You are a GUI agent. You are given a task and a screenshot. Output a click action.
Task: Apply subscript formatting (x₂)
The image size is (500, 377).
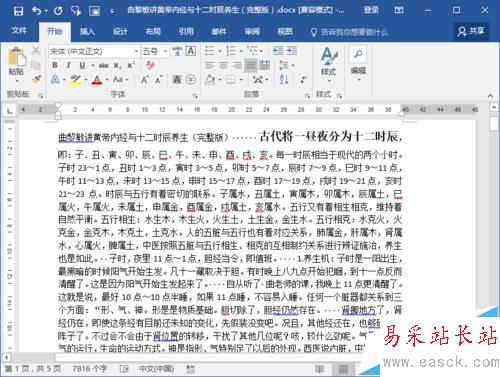[117, 65]
